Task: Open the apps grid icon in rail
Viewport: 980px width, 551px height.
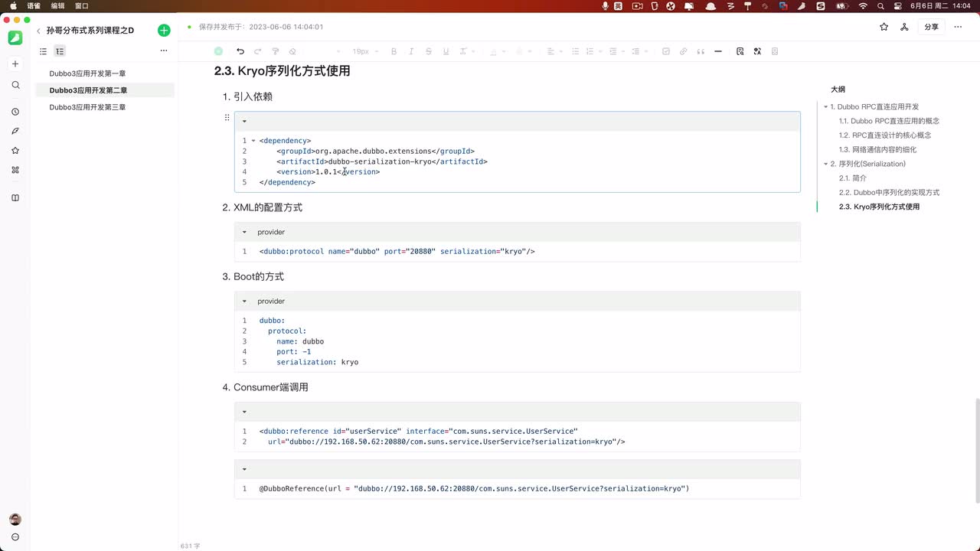Action: 15,170
